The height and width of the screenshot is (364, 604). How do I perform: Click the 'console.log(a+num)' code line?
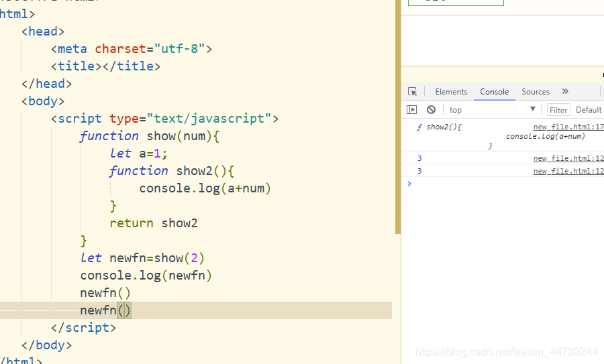[205, 188]
